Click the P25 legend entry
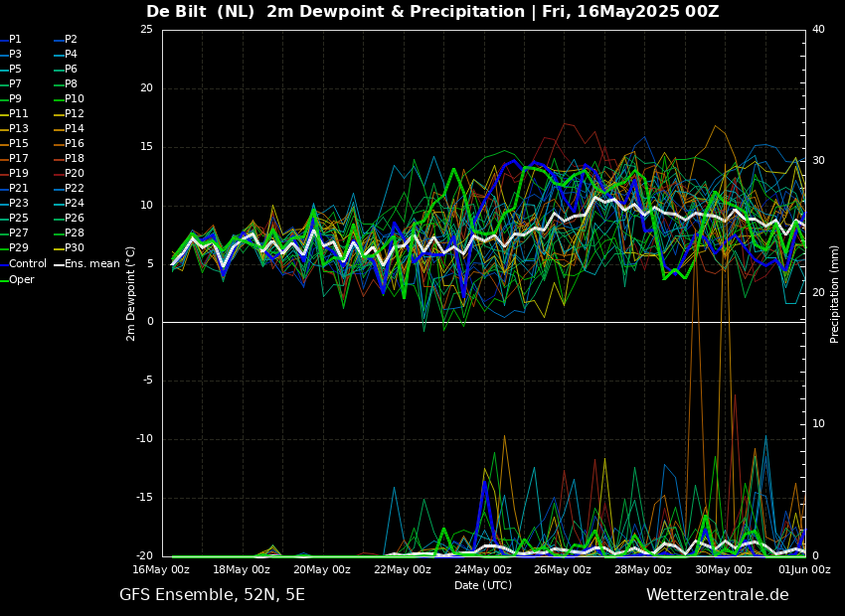 tap(14, 218)
